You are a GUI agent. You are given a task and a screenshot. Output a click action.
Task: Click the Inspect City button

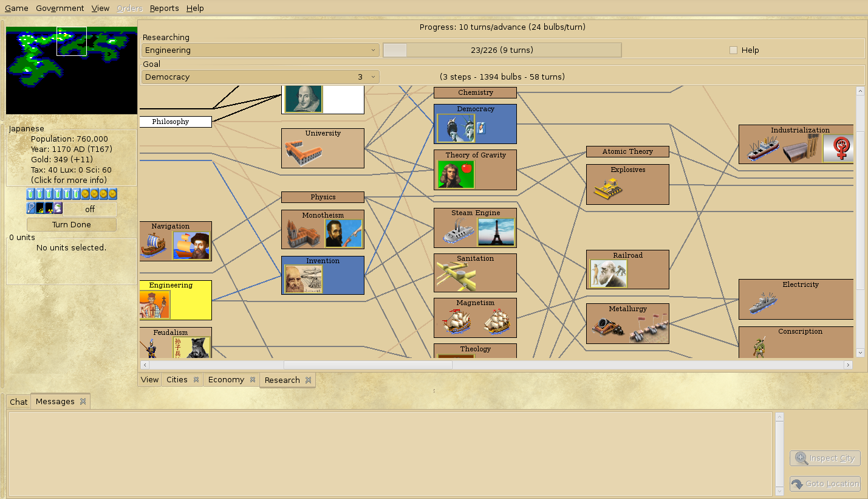(x=825, y=459)
